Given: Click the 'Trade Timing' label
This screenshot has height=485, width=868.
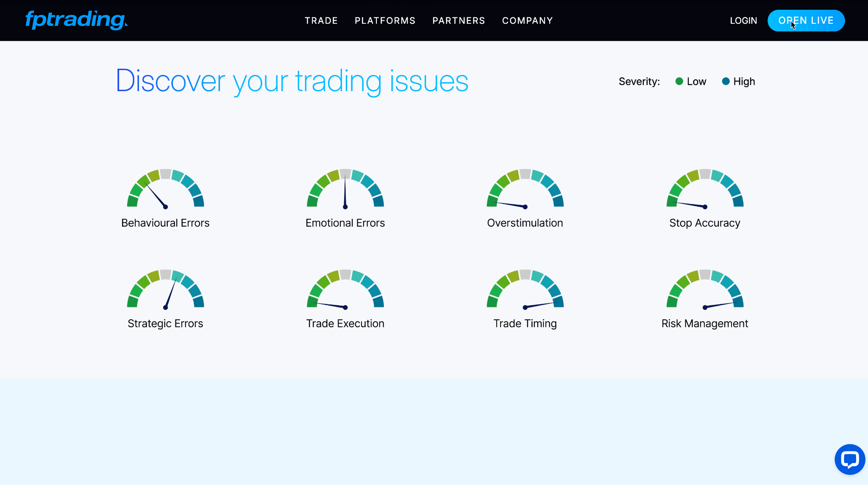Looking at the screenshot, I should tap(525, 323).
